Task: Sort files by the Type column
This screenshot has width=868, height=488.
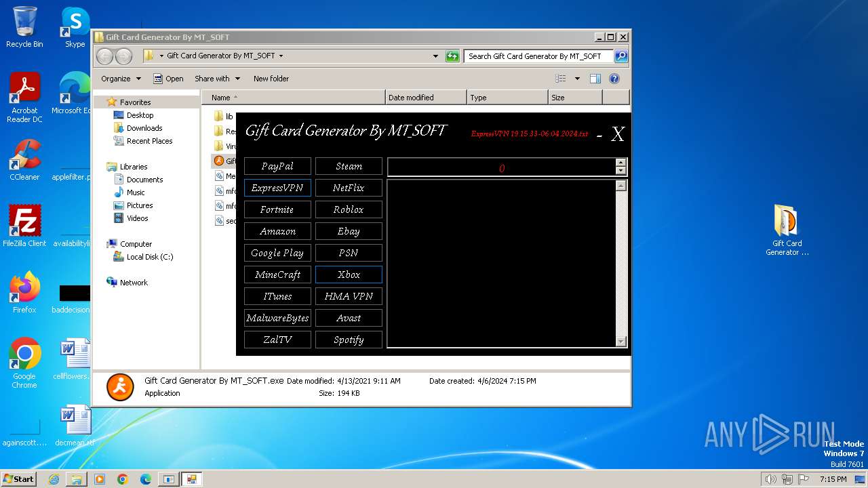Action: point(507,98)
